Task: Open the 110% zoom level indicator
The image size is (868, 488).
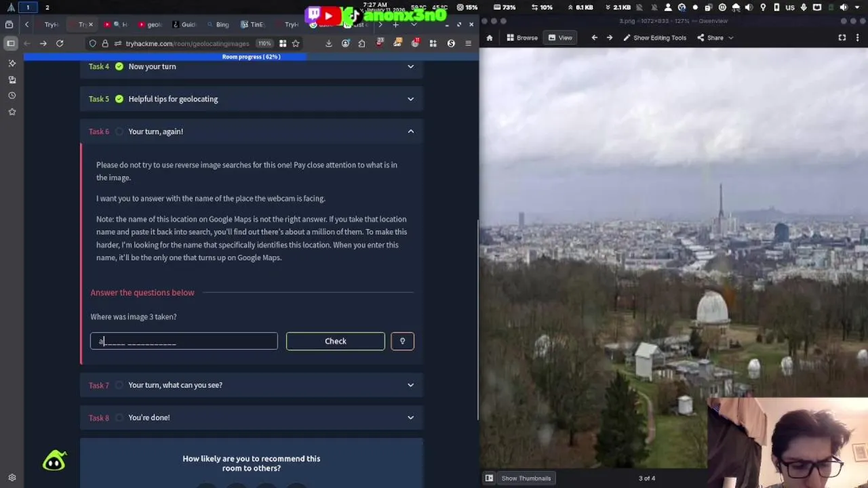Action: (264, 43)
